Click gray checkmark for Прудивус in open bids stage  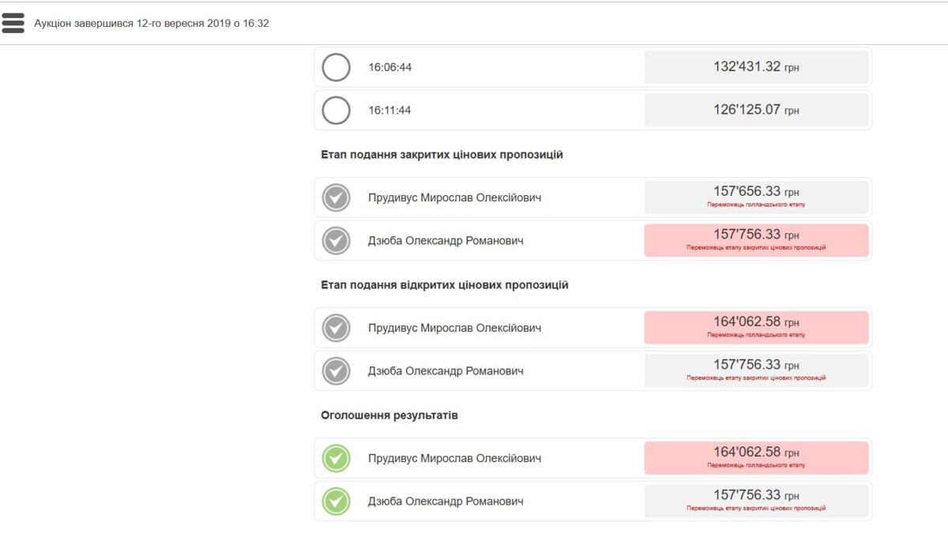pyautogui.click(x=337, y=328)
